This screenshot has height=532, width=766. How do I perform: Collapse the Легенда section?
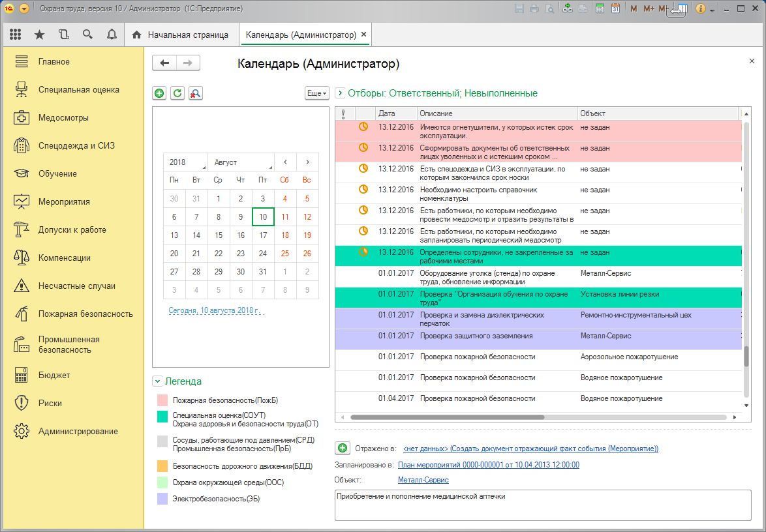157,381
